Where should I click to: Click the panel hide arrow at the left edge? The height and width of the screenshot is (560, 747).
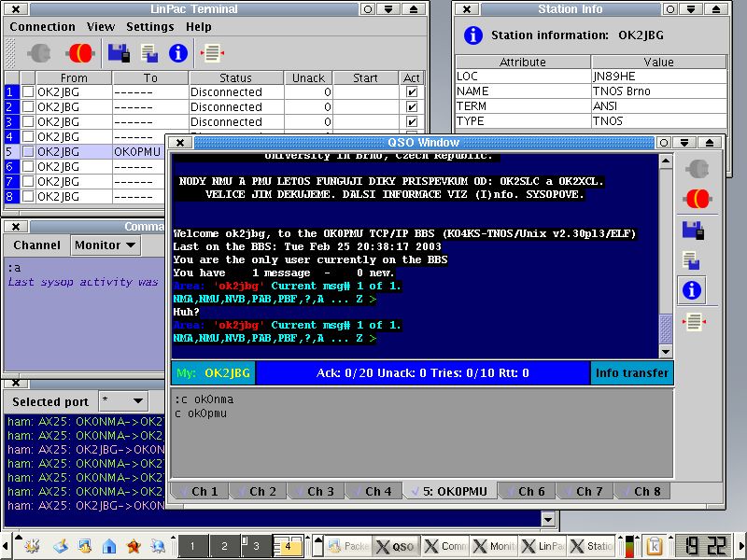pos(5,546)
